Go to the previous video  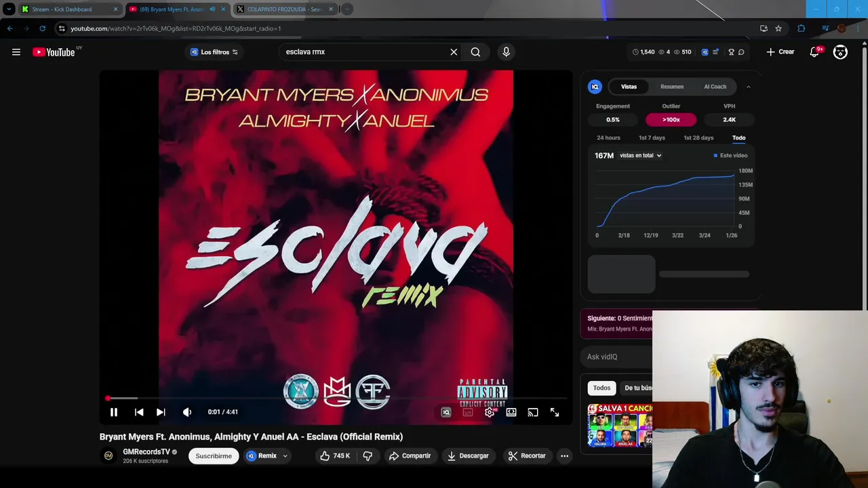coord(139,412)
